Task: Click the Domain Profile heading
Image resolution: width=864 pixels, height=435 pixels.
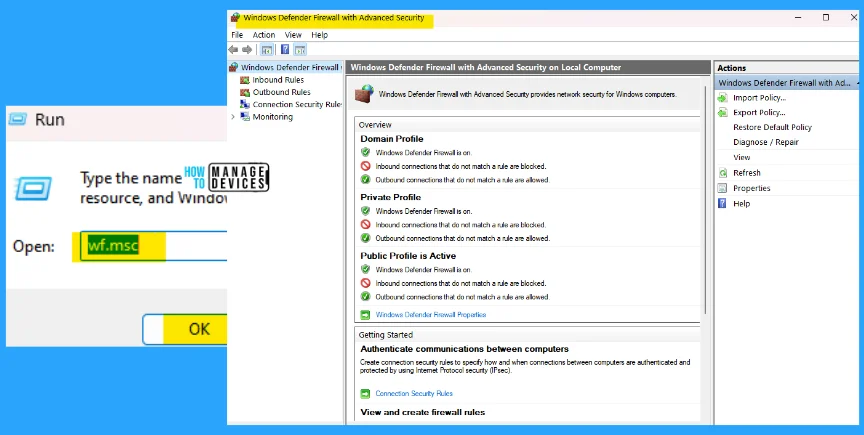Action: [x=392, y=139]
